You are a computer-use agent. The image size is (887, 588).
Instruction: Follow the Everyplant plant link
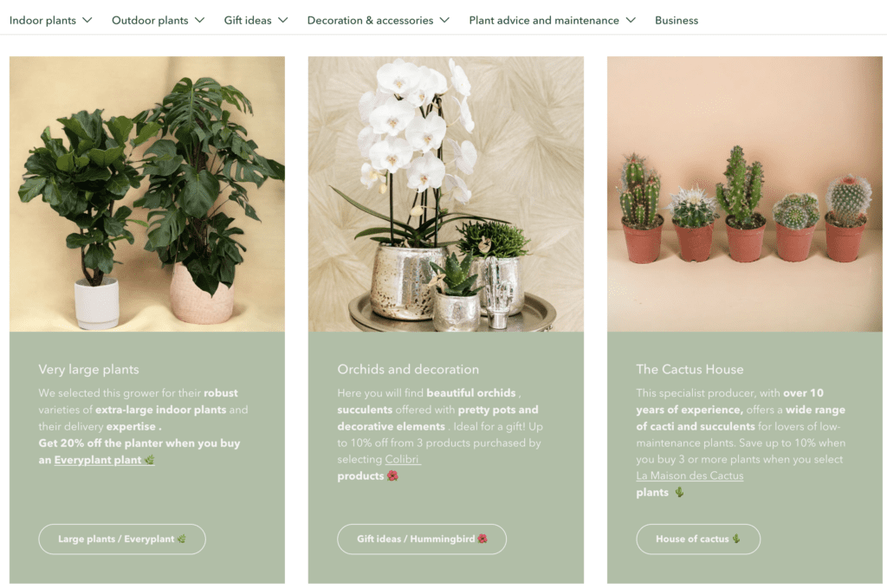98,460
